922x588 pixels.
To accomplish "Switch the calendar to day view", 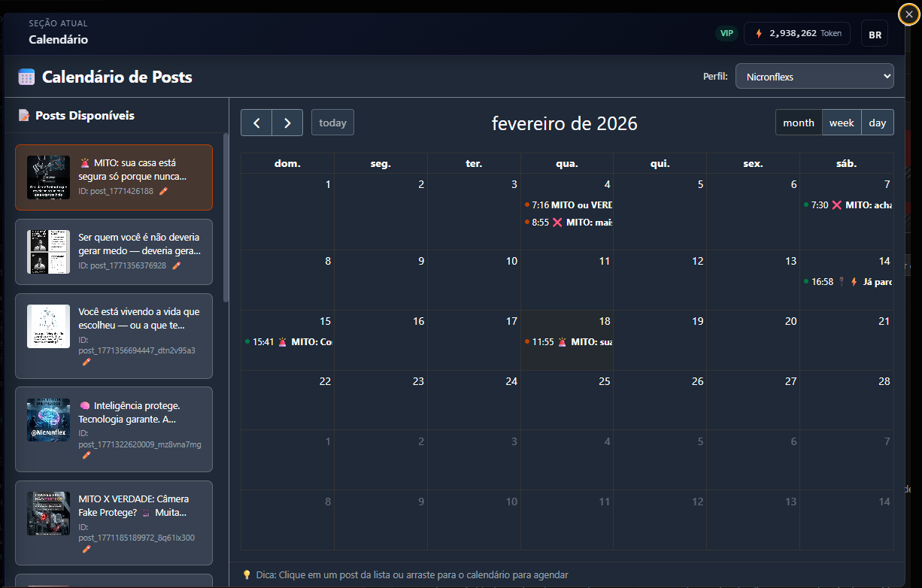I will [877, 122].
